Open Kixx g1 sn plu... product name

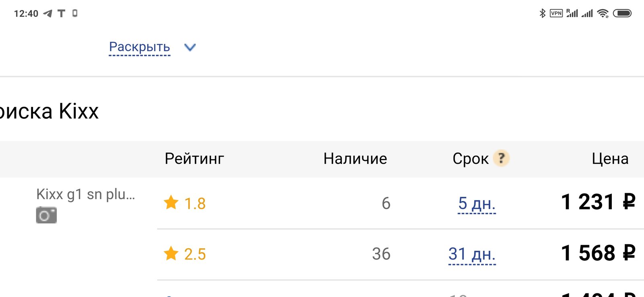86,194
